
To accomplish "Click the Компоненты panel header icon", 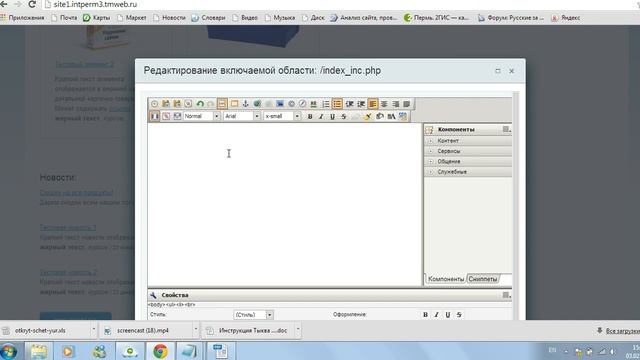I will pos(429,129).
